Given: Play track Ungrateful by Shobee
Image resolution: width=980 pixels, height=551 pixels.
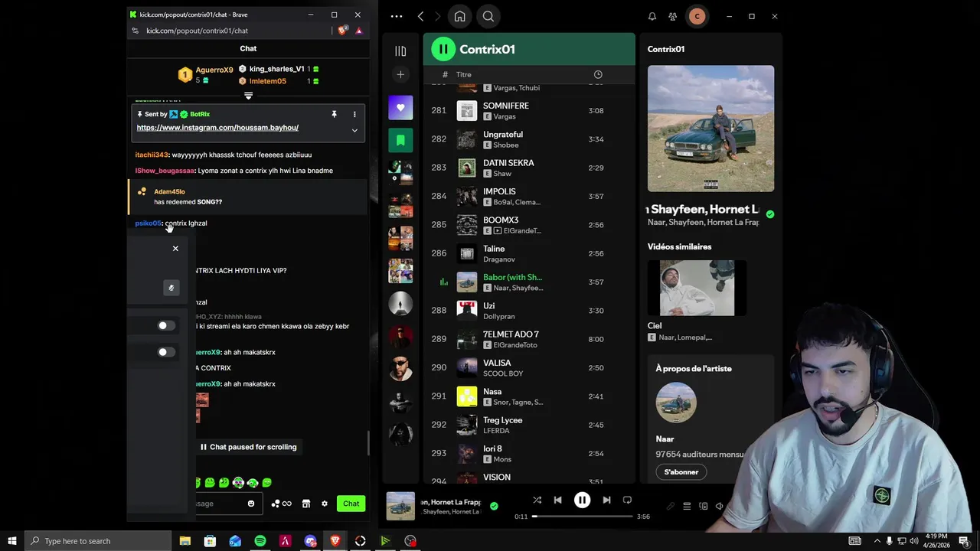Looking at the screenshot, I should [x=529, y=139].
